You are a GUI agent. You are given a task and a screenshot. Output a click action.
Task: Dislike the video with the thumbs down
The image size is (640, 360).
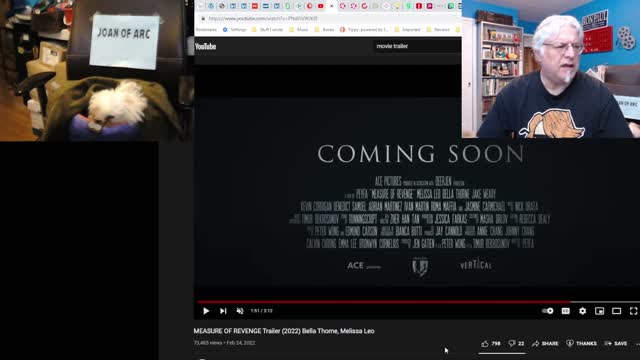(x=516, y=344)
